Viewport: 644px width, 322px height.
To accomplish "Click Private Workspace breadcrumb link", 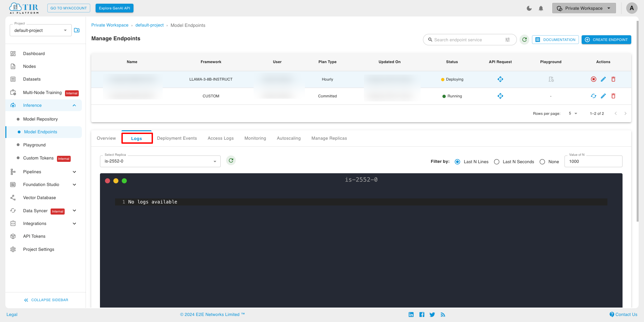I will point(110,25).
